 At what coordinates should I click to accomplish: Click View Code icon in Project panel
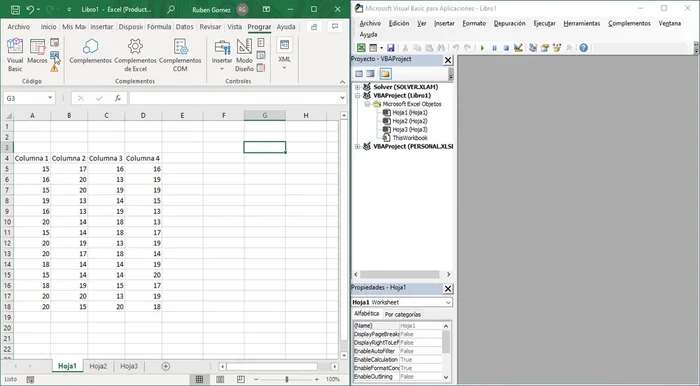click(359, 74)
